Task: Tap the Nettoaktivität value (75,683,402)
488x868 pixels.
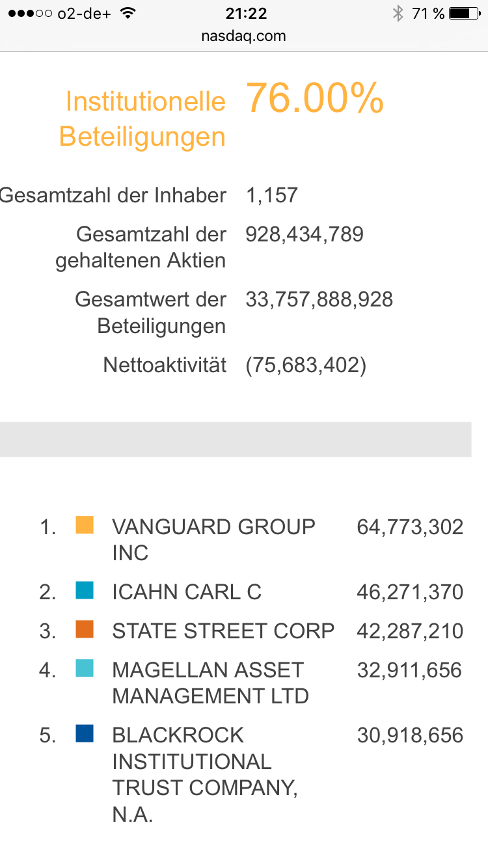Action: point(306,365)
